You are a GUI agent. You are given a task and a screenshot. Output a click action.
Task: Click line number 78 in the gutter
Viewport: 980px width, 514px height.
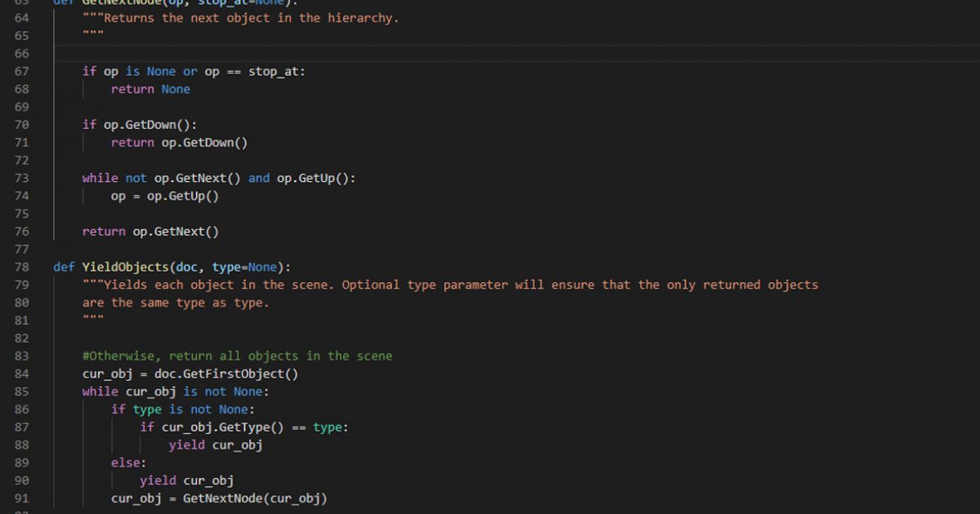pyautogui.click(x=21, y=267)
